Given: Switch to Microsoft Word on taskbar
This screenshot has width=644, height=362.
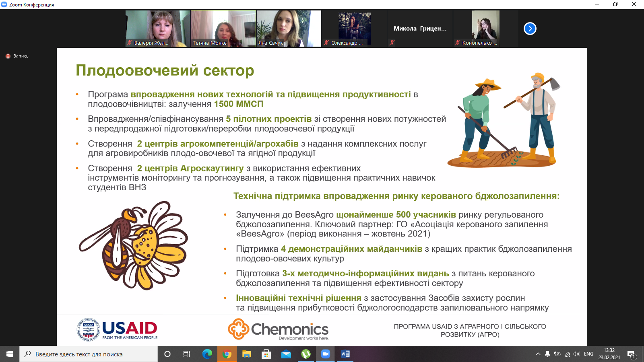Looking at the screenshot, I should point(345,354).
